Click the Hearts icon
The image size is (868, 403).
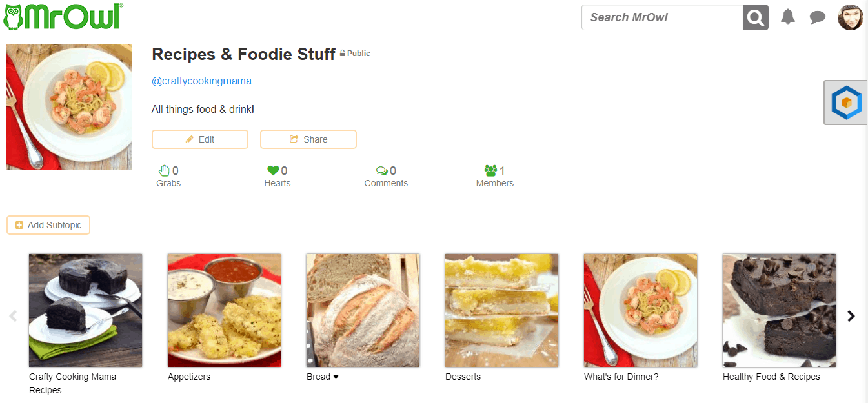[273, 171]
